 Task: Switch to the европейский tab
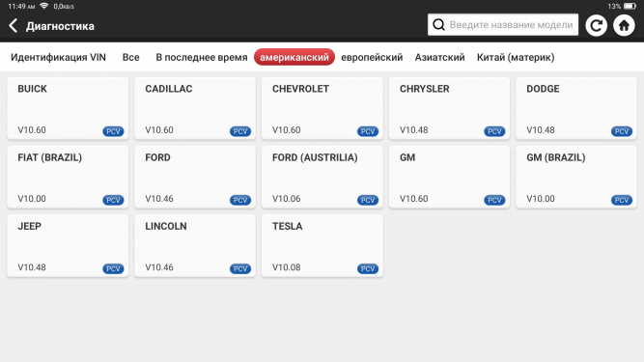coord(372,57)
